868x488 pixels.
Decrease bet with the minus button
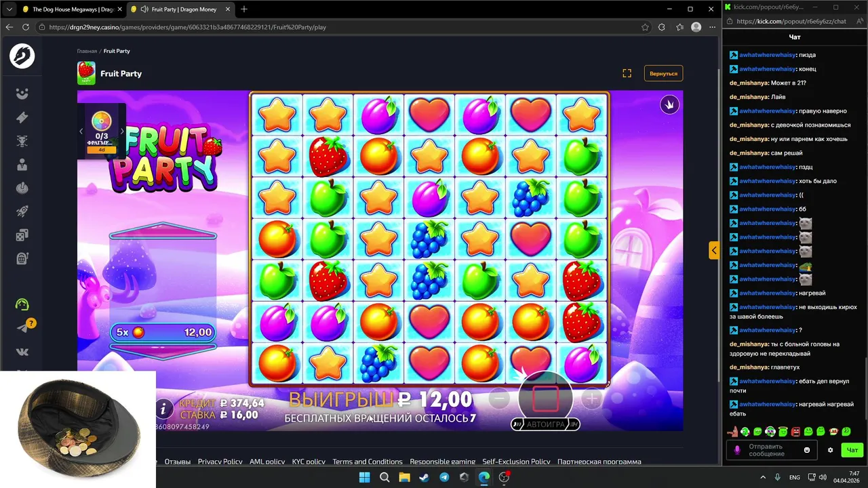498,399
